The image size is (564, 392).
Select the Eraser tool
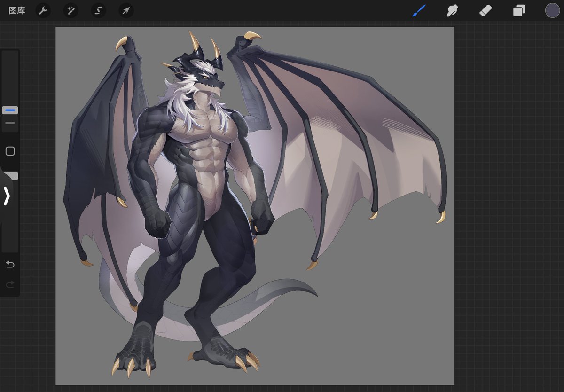click(486, 10)
